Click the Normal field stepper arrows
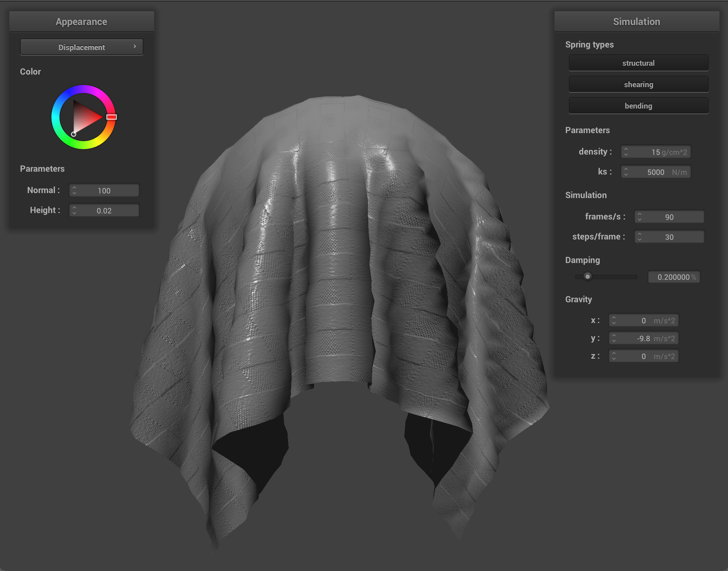Image resolution: width=728 pixels, height=571 pixels. 74,190
